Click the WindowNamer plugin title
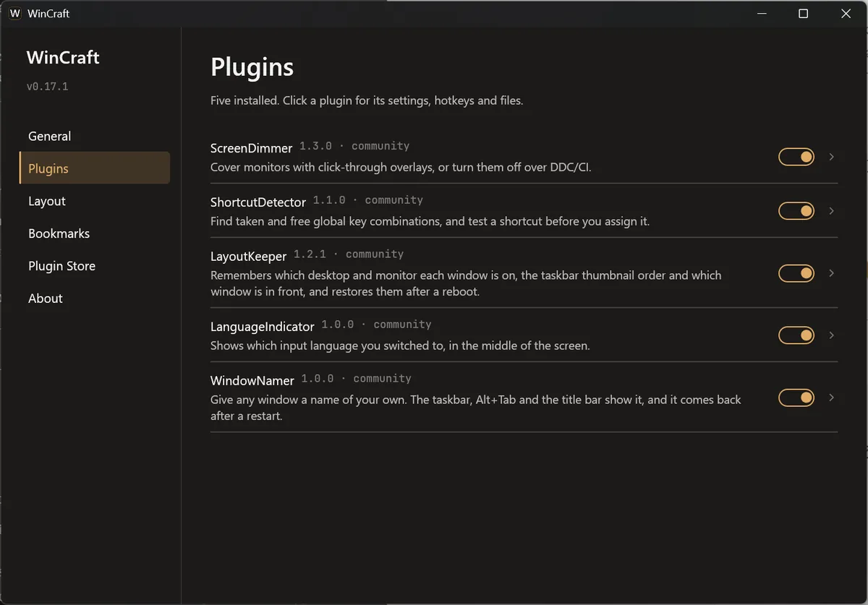Screen dimensions: 868x605 252,381
